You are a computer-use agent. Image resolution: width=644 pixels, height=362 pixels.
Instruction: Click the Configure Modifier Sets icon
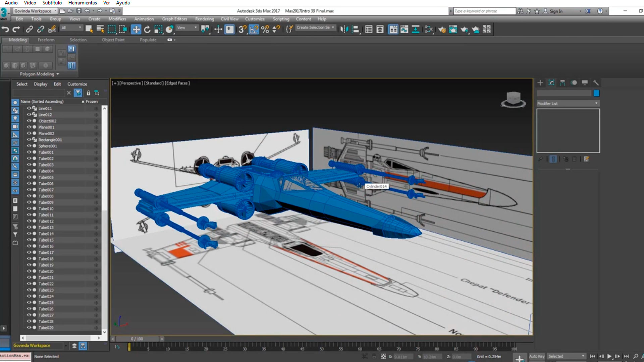click(586, 159)
